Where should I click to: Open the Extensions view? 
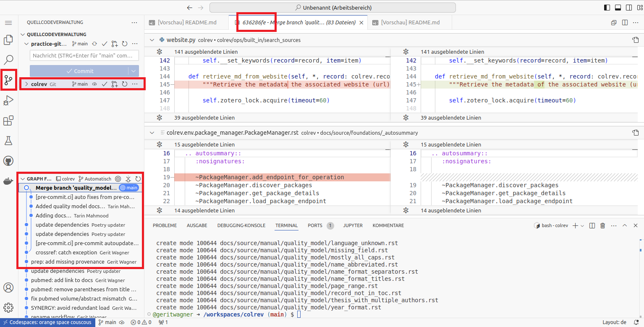tap(8, 121)
